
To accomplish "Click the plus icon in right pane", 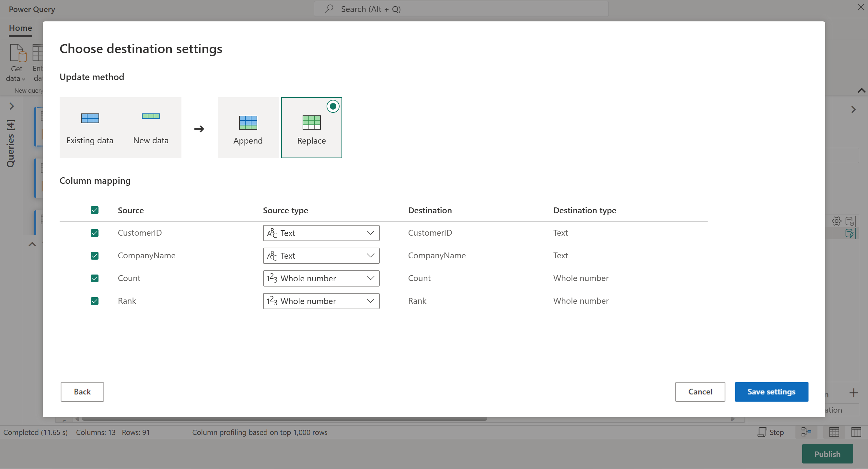I will click(x=853, y=393).
